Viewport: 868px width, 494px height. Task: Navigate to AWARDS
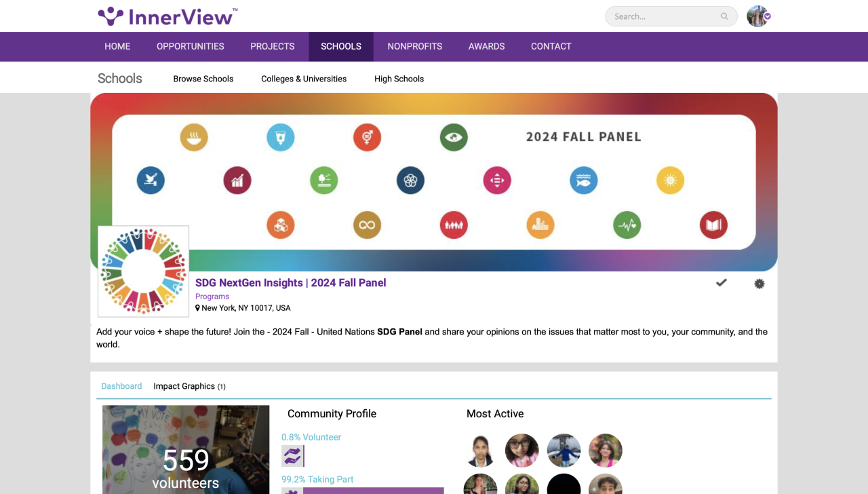pos(487,46)
